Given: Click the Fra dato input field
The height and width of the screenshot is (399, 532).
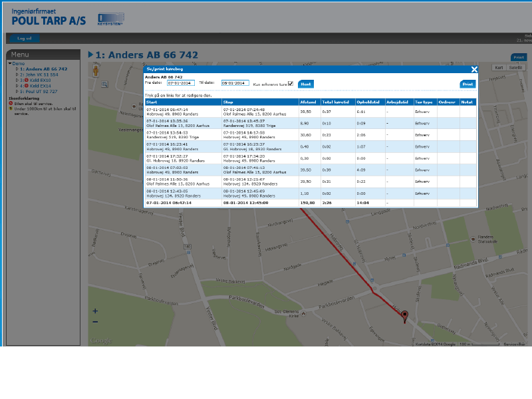Looking at the screenshot, I should click(180, 83).
